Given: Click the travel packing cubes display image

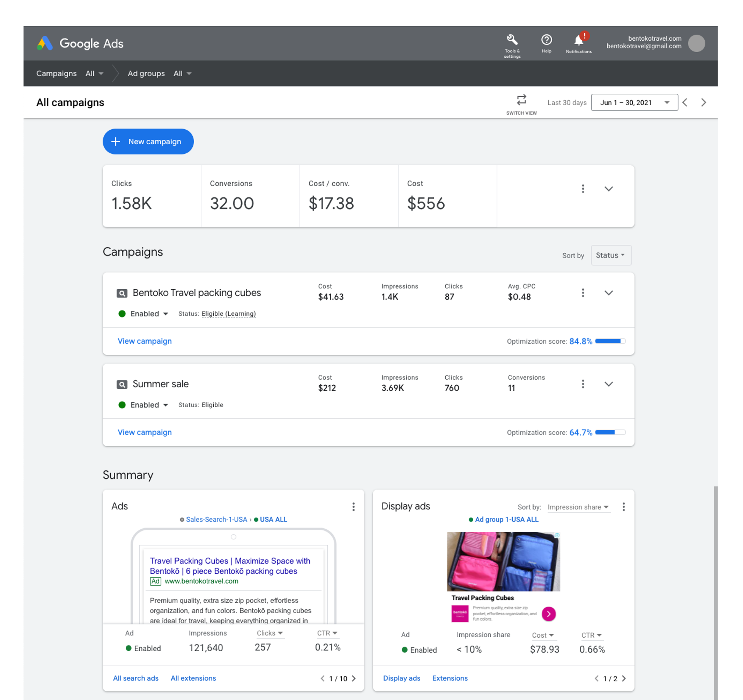Looking at the screenshot, I should [503, 561].
